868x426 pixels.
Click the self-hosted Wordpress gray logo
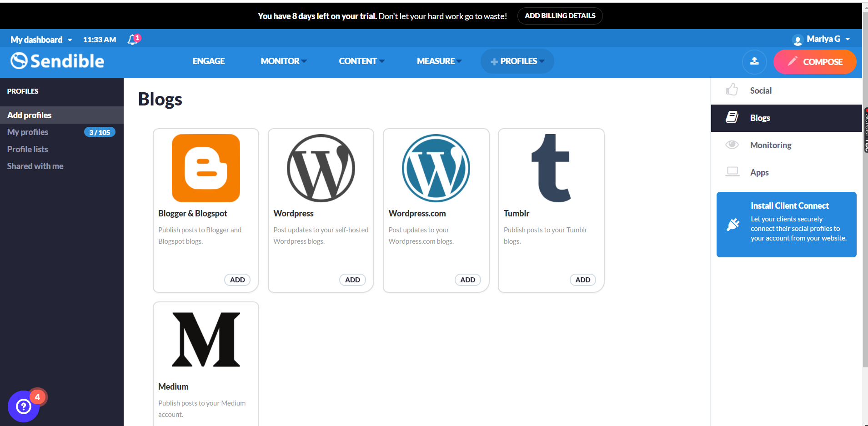321,168
